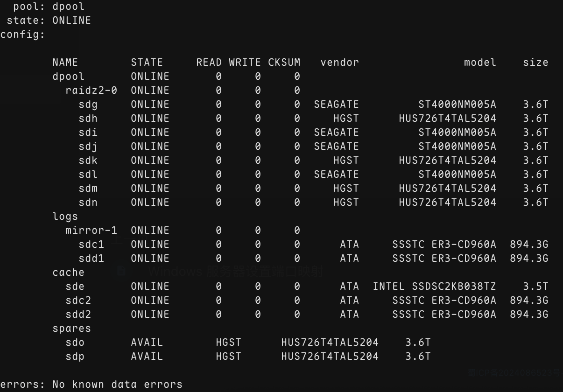Viewport: 563px width, 392px height.
Task: Click INTEL SSDSC2KB038TZ model text
Action: coord(434,287)
